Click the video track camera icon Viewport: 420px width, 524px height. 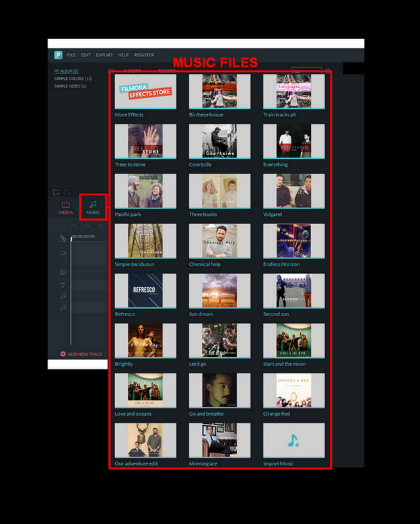coord(63,253)
